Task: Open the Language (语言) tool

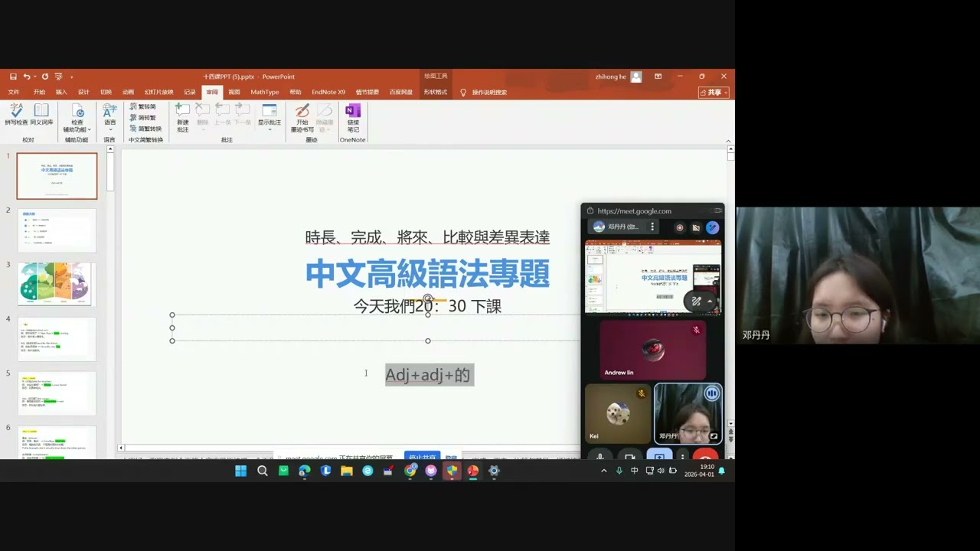Action: [x=109, y=115]
